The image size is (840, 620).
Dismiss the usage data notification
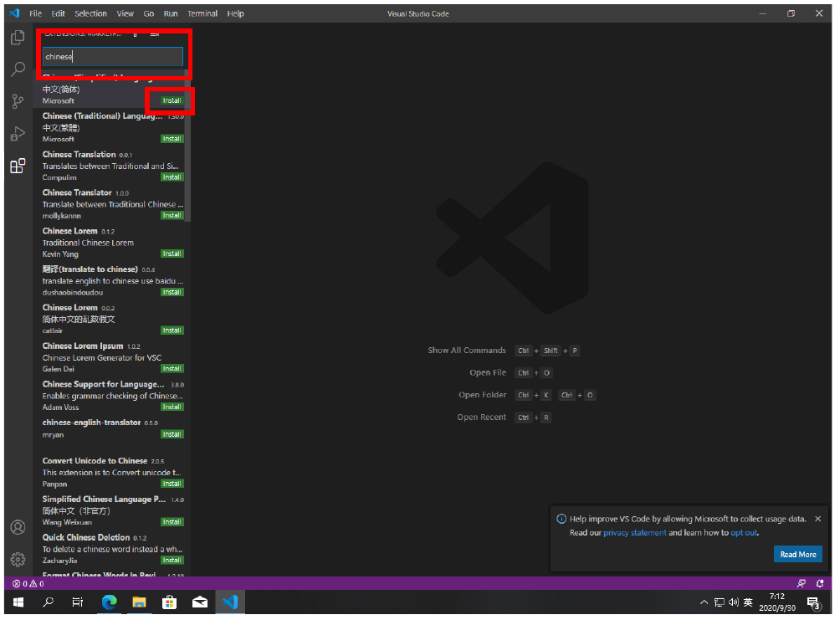817,519
